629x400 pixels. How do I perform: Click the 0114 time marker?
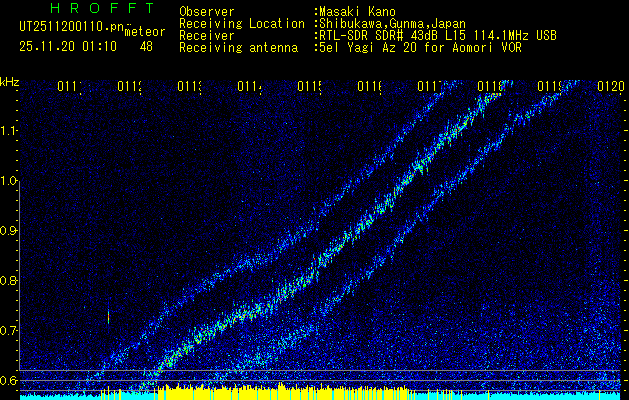[x=250, y=86]
